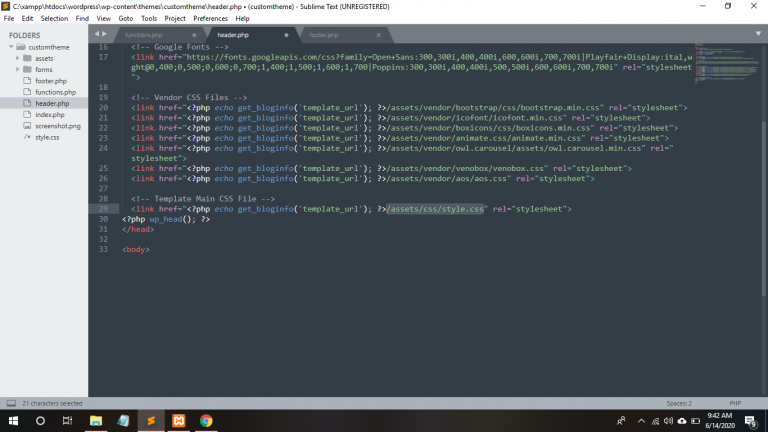
Task: Show hidden system tray icons
Action: (x=641, y=421)
